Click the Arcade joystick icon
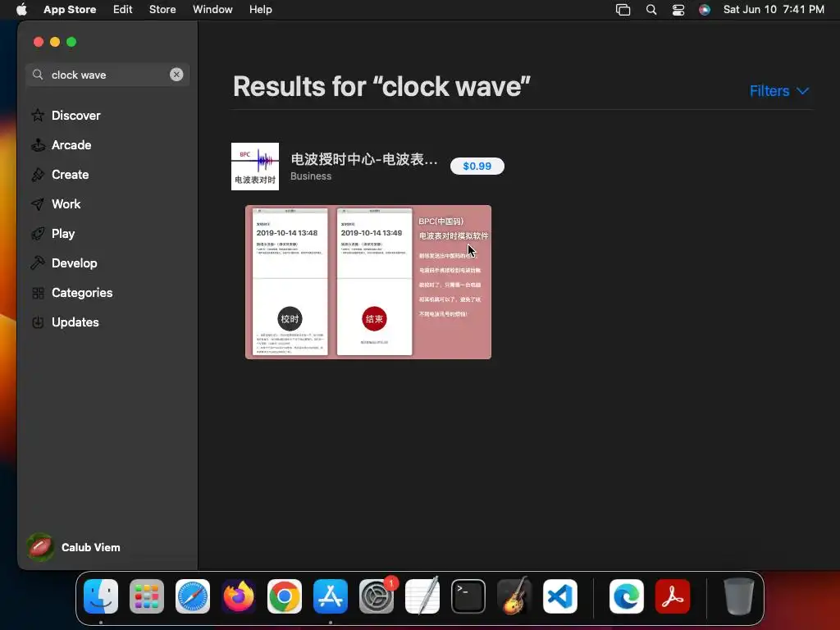The height and width of the screenshot is (630, 840). coord(38,144)
